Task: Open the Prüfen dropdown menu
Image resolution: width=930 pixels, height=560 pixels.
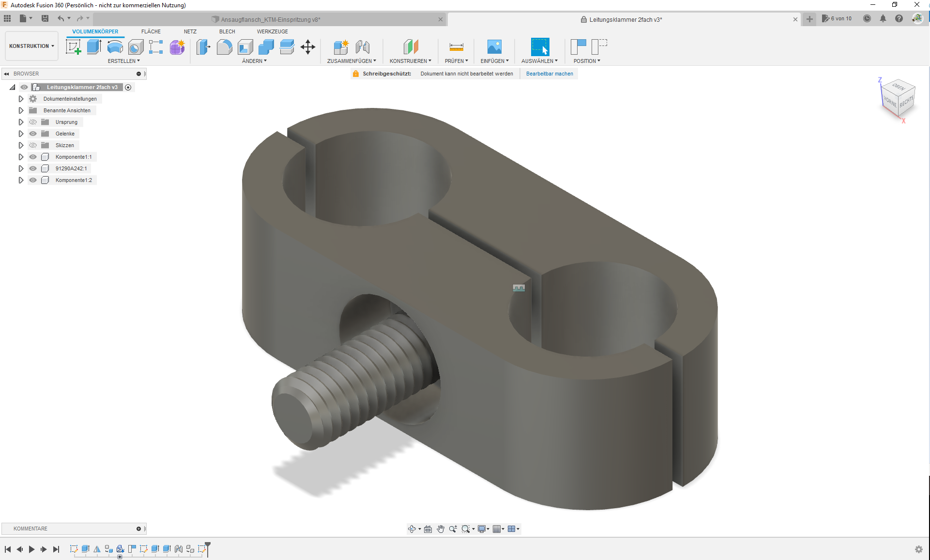Action: pos(457,61)
